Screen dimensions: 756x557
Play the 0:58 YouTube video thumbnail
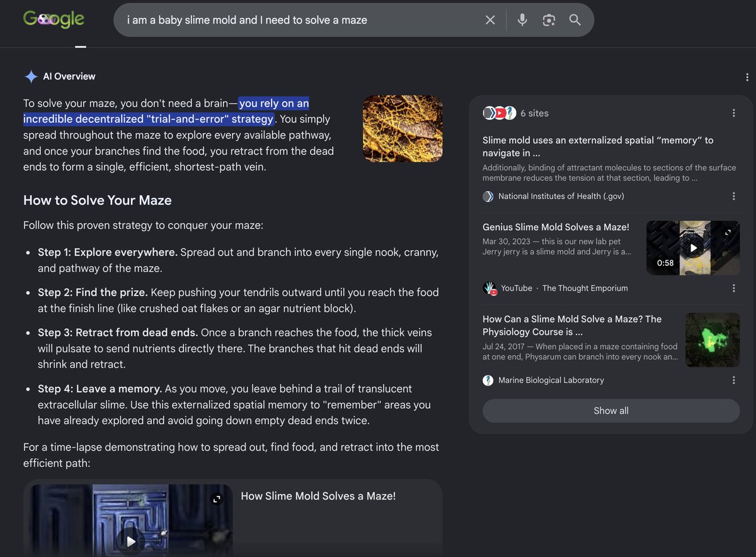point(693,248)
